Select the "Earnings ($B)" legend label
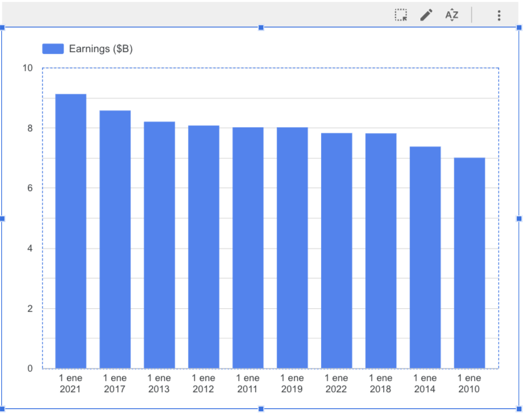525x420 pixels. click(x=101, y=49)
